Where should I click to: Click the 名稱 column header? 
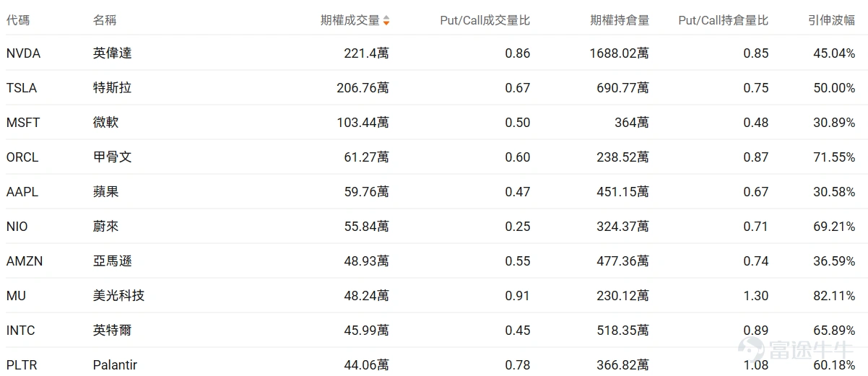[x=105, y=20]
